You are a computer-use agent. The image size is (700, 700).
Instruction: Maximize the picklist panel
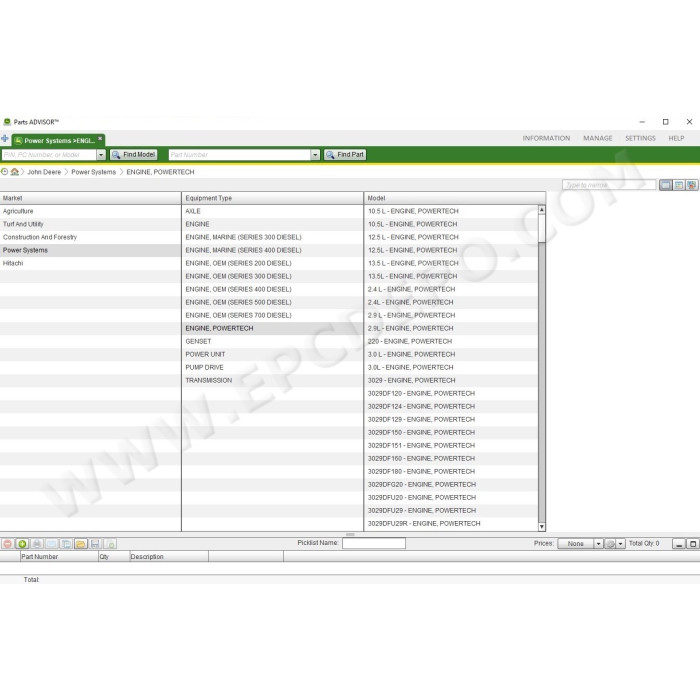[x=692, y=544]
